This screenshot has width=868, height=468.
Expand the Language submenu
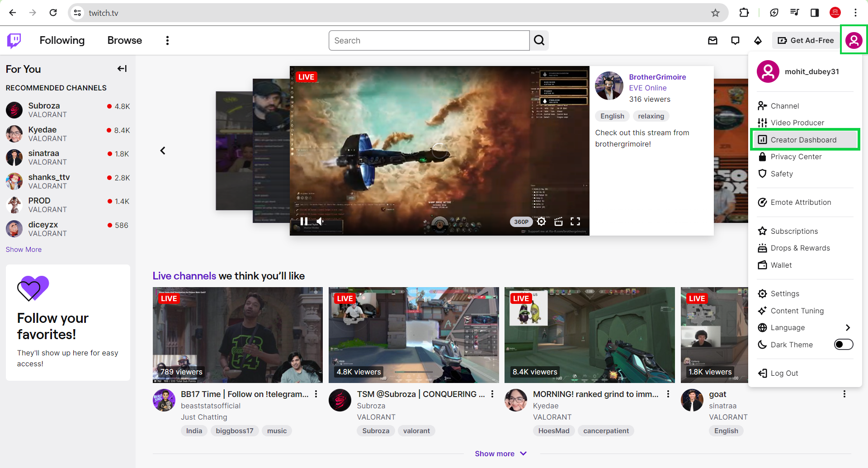pos(805,327)
